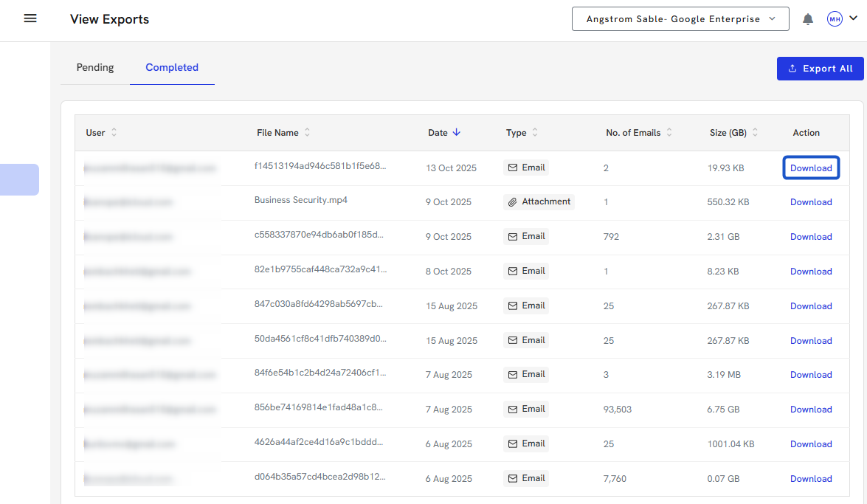This screenshot has height=504, width=867.
Task: Switch to the Pending tab
Action: coord(95,67)
